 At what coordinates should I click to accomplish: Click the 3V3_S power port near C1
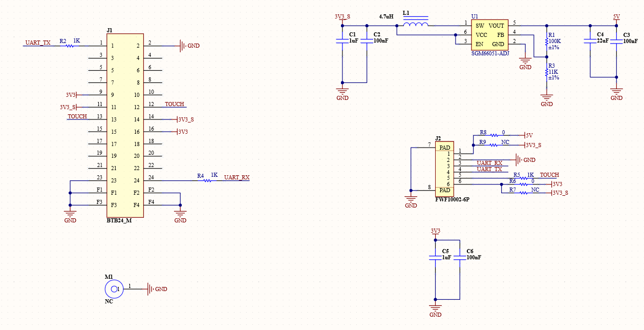342,17
